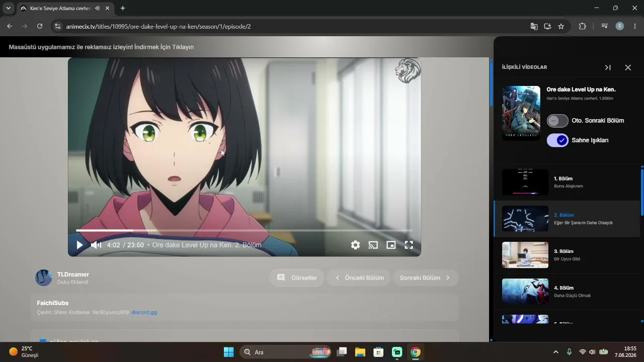The height and width of the screenshot is (362, 644).
Task: Click the taskbar Ara search box
Action: (x=285, y=352)
